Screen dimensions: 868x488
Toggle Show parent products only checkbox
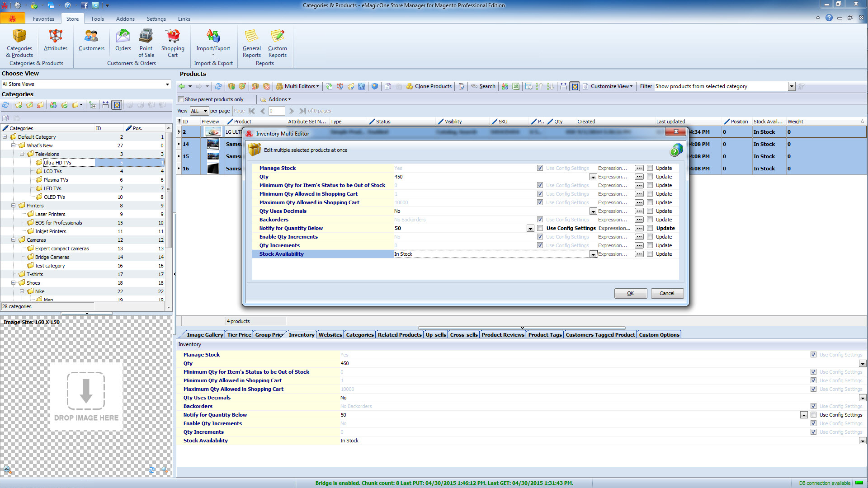click(x=181, y=99)
